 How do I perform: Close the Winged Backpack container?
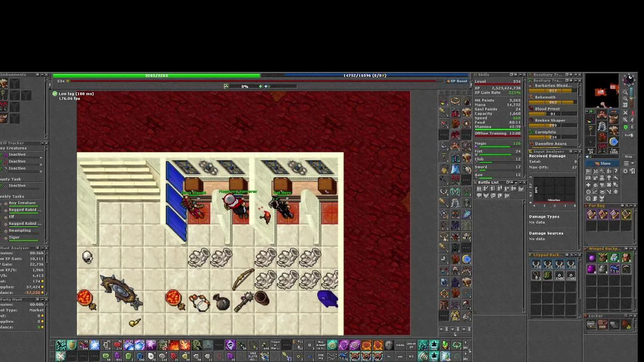tap(635, 249)
